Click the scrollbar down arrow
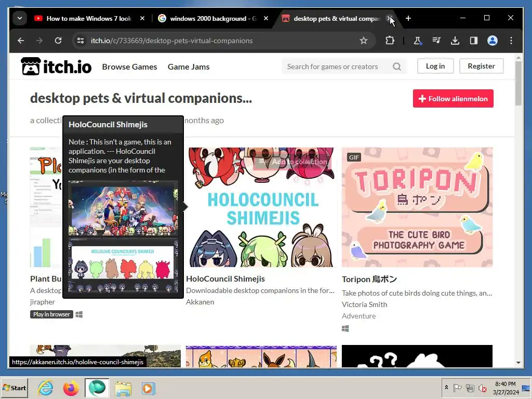Image resolution: width=532 pixels, height=399 pixels. pyautogui.click(x=518, y=363)
